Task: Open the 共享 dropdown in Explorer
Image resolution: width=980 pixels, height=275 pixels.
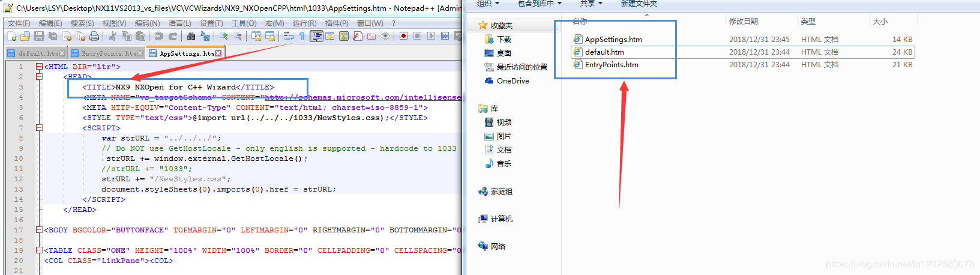Action: pos(591,4)
